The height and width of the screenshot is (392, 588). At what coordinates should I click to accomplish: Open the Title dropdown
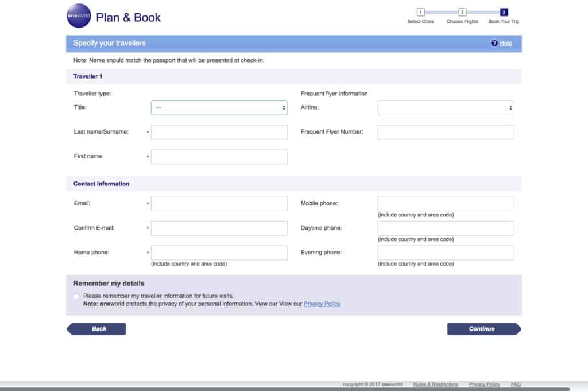pyautogui.click(x=219, y=108)
